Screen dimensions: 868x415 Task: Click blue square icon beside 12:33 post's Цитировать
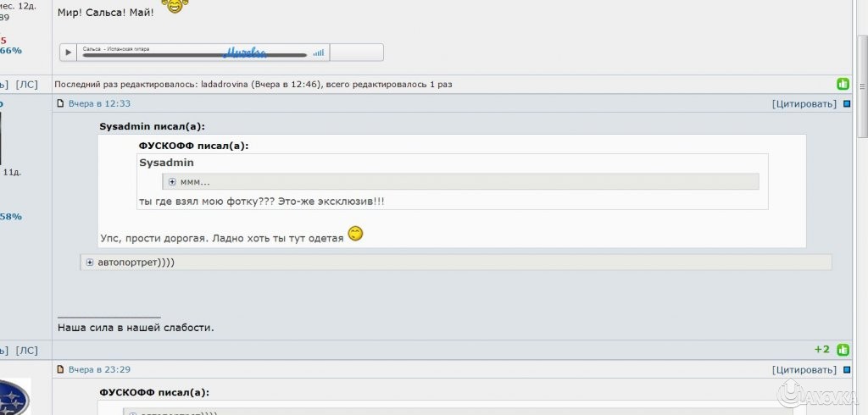(x=847, y=104)
